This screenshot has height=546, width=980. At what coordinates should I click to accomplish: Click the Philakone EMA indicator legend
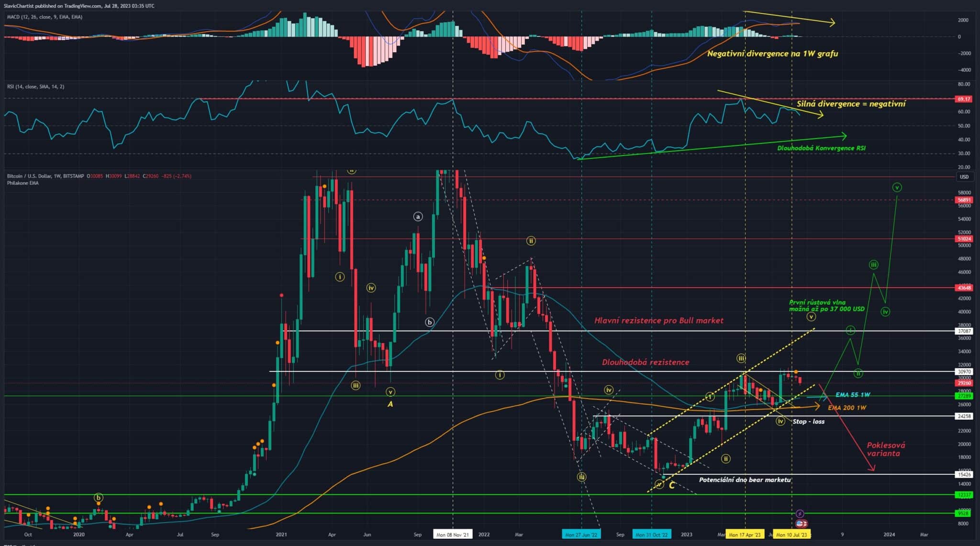(x=23, y=183)
